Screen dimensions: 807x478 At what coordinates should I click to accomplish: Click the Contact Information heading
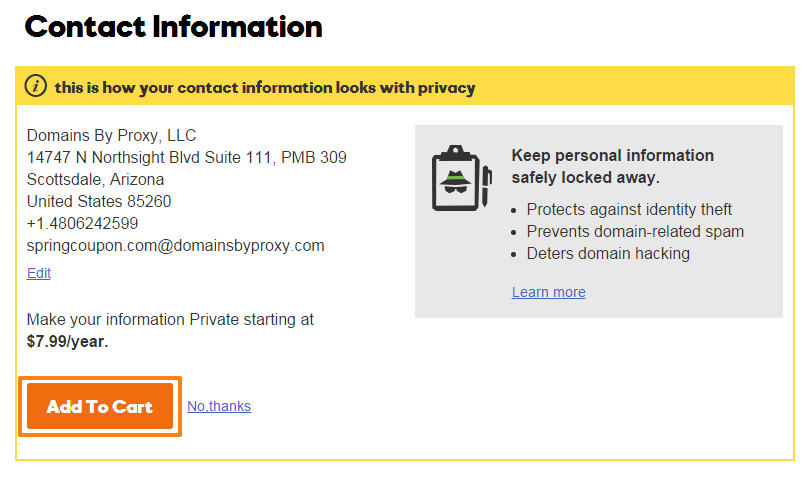[x=173, y=27]
